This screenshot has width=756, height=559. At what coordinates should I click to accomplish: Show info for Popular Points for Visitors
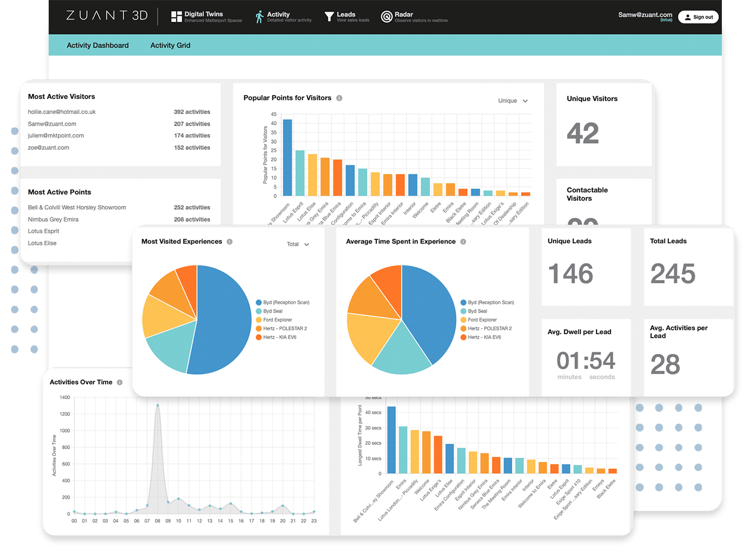pyautogui.click(x=339, y=98)
